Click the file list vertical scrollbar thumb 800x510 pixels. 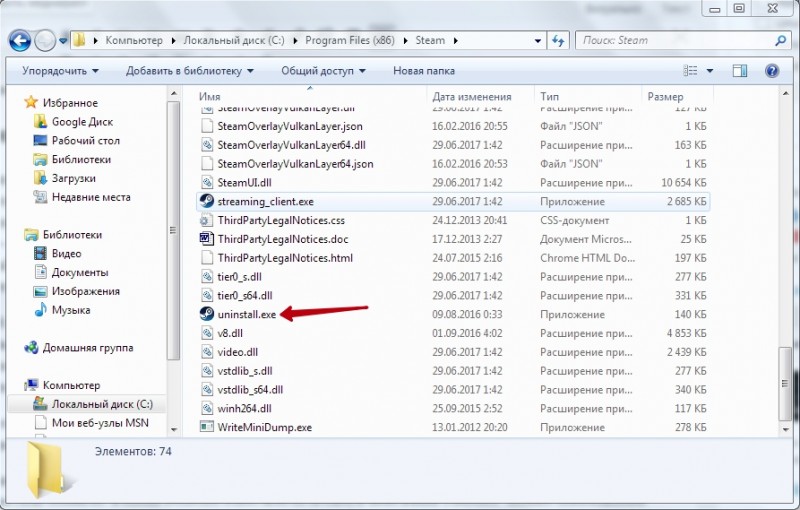pos(785,384)
